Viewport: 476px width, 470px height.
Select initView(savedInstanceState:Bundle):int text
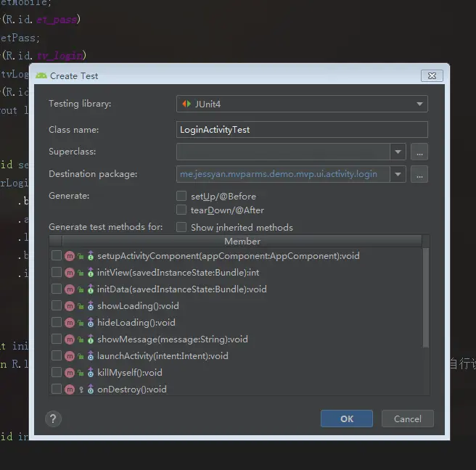tap(178, 273)
